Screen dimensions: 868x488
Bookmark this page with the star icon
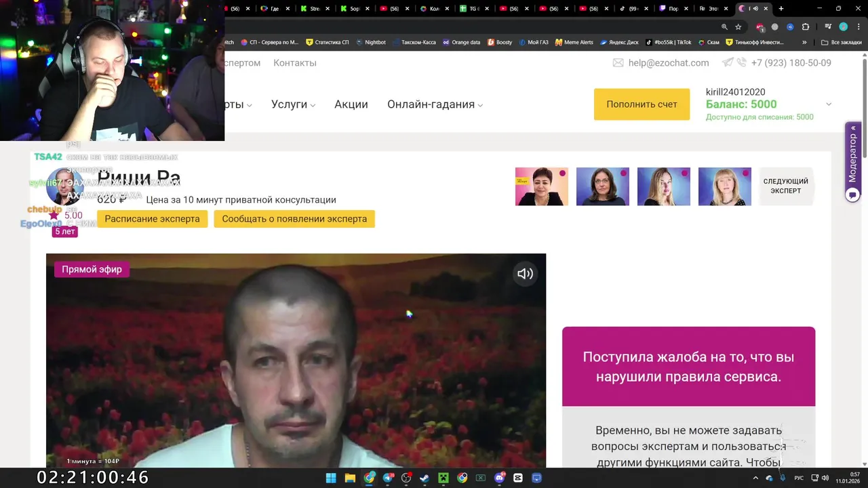(738, 27)
